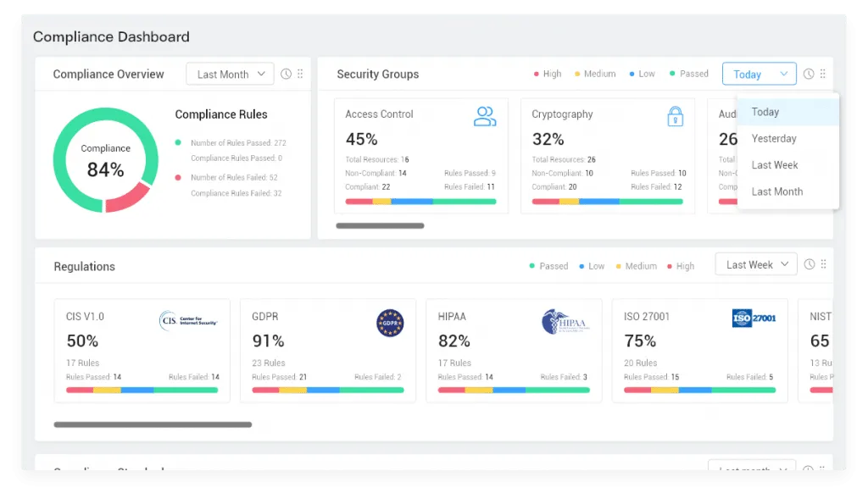Click the Regulations horizontal scrollbar
The height and width of the screenshot is (499, 868).
click(153, 424)
